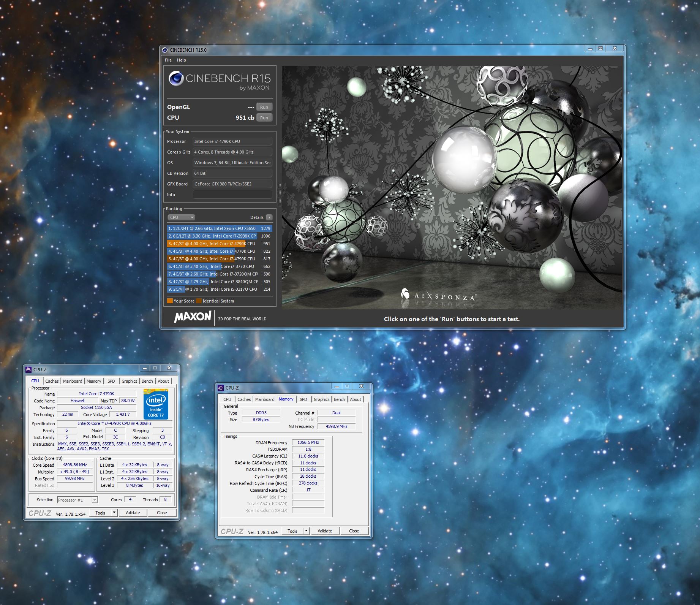Screen dimensions: 700x605
Task: Click the brown Identical System legend swatch
Action: click(x=199, y=301)
